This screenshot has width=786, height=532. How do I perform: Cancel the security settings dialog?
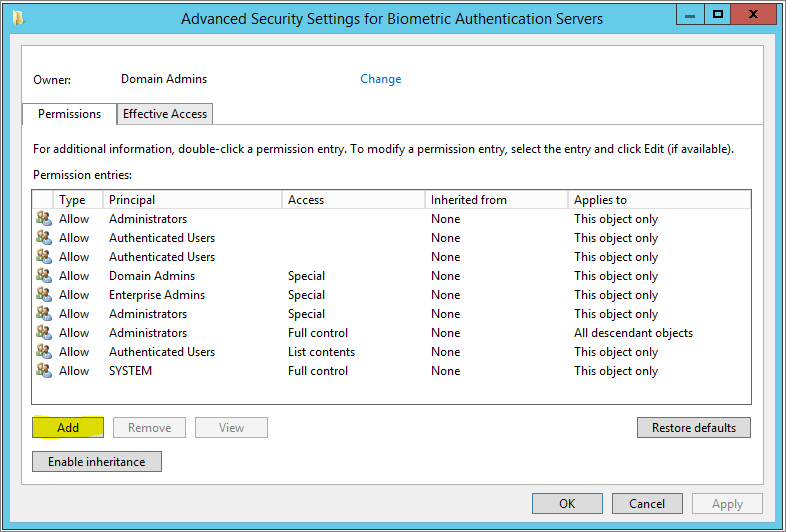click(647, 504)
